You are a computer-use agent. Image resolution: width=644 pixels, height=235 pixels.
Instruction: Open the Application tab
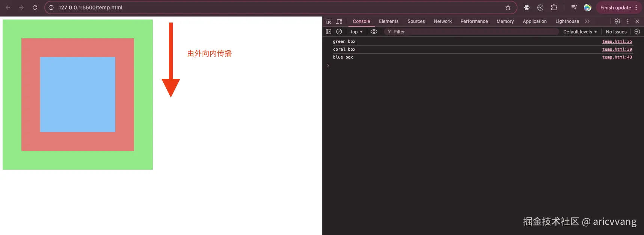coord(535,21)
